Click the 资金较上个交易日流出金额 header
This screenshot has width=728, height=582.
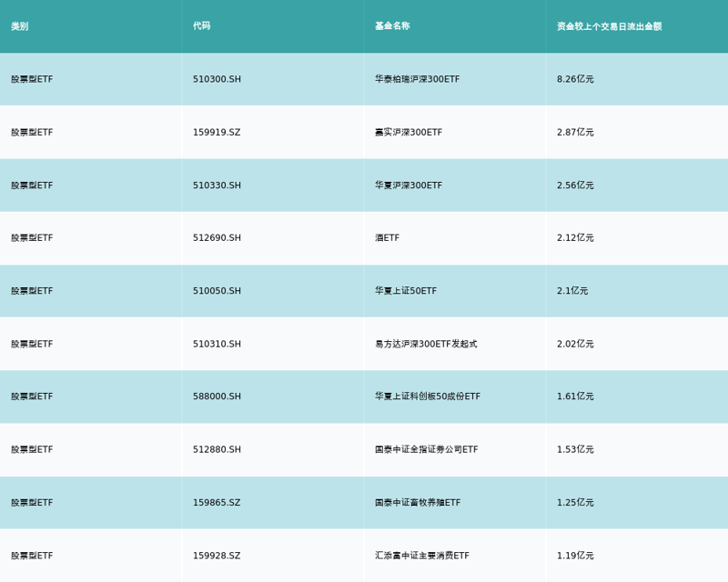[x=609, y=26]
